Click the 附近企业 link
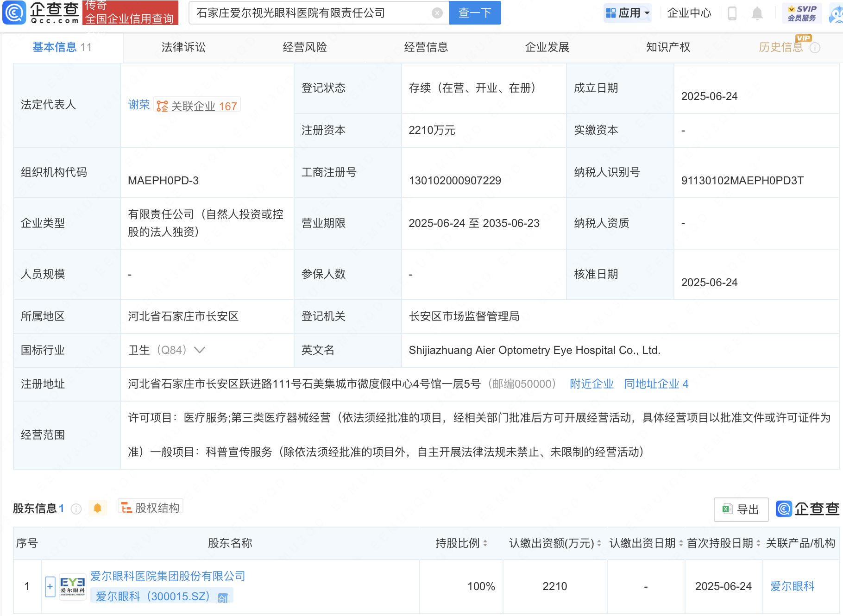 coord(591,384)
